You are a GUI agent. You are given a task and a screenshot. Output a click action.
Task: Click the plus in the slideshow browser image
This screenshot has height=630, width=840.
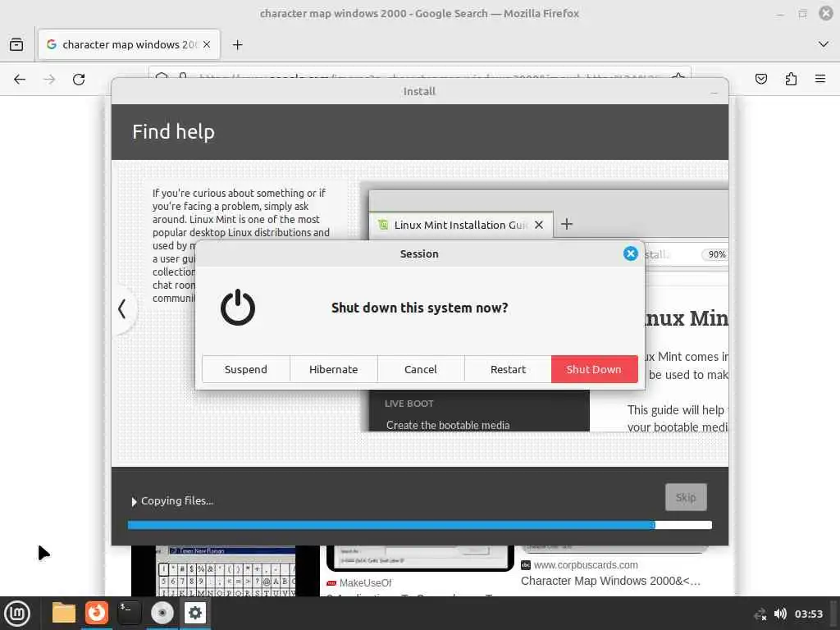[x=567, y=224]
